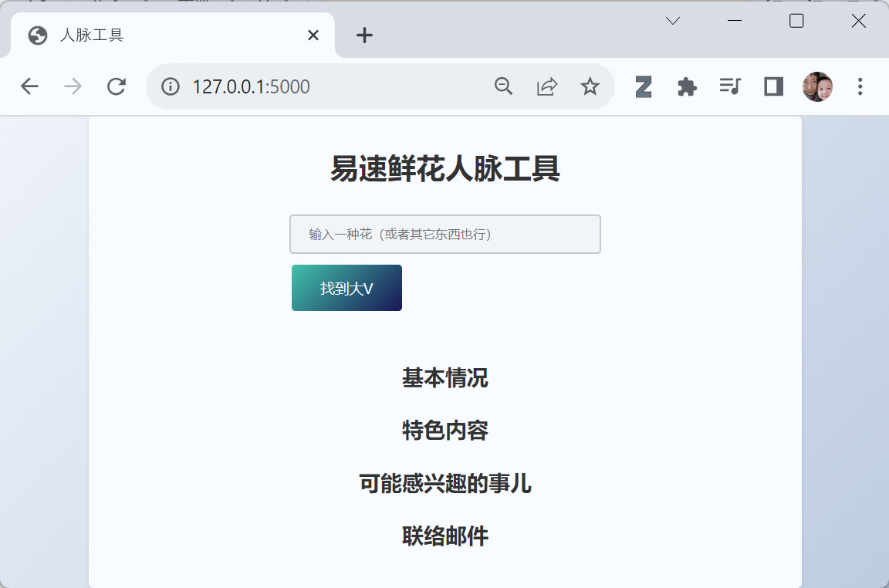Expand the tab search chevron

(x=673, y=21)
